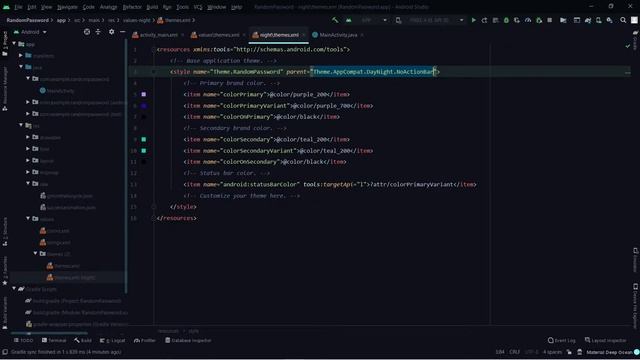The height and width of the screenshot is (360, 640).
Task: Collapse the Gradle Scripts node
Action: pyautogui.click(x=14, y=289)
